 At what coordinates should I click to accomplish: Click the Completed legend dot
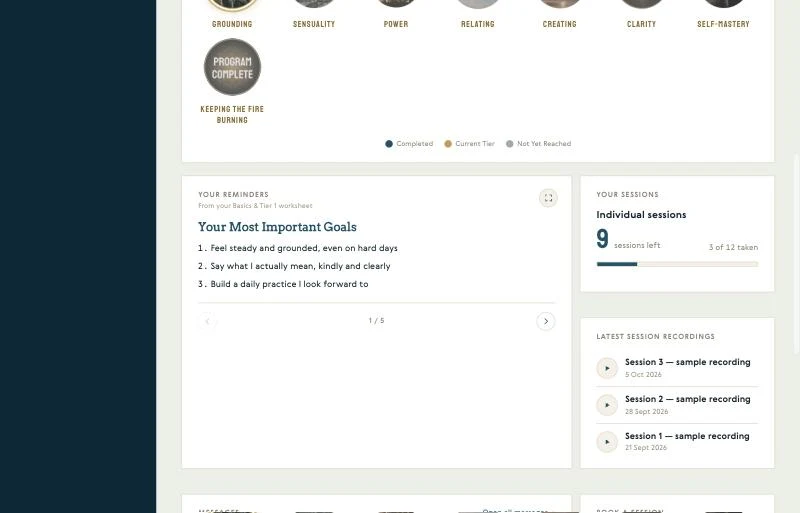389,144
